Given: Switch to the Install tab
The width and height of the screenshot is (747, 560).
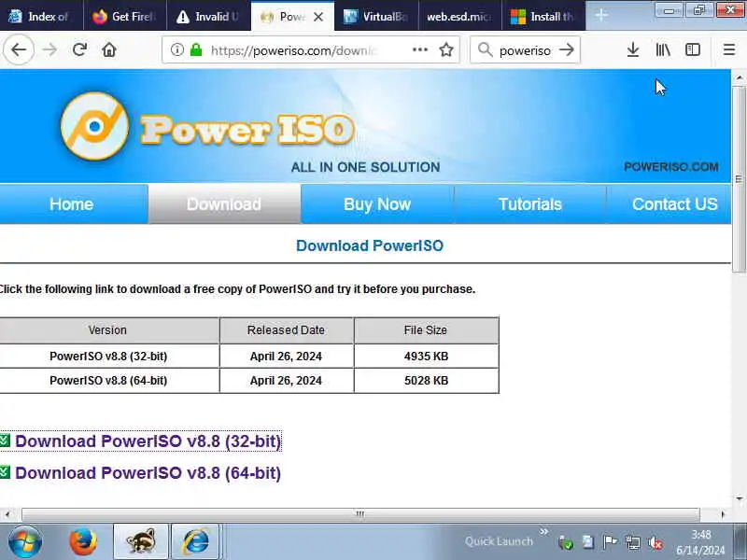Looking at the screenshot, I should pyautogui.click(x=544, y=16).
